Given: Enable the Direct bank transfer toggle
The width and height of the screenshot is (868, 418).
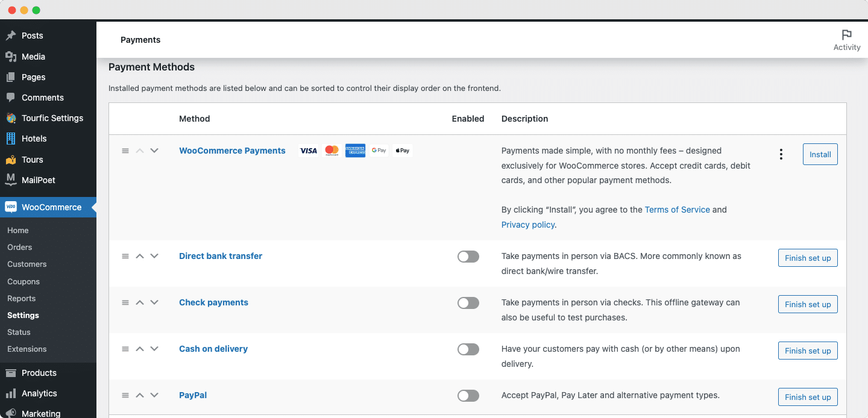Looking at the screenshot, I should pos(468,257).
